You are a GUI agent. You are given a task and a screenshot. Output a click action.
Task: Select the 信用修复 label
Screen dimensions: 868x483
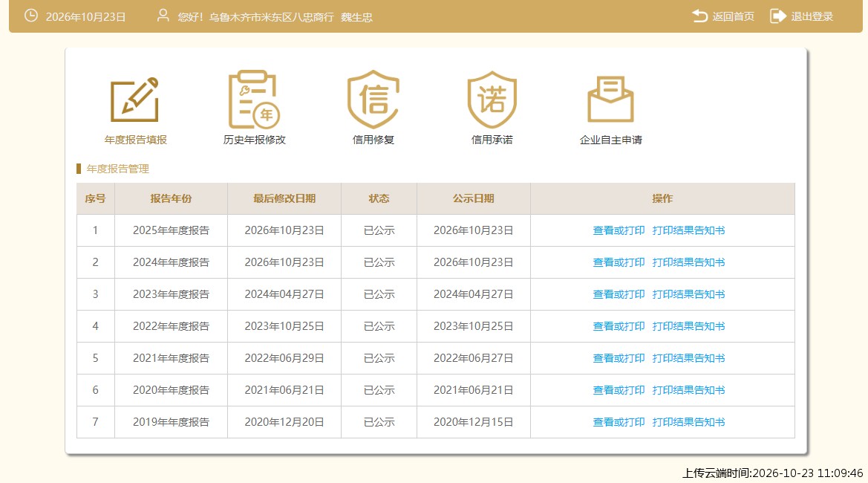click(373, 140)
